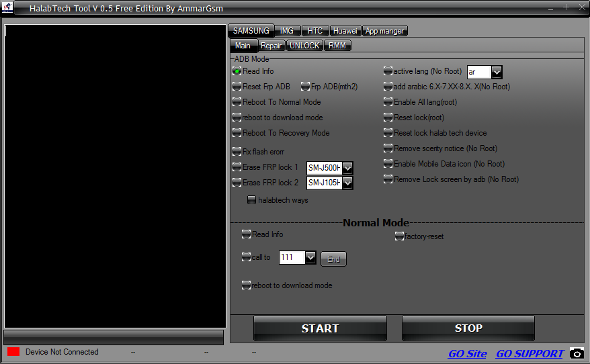Click the START button
The height and width of the screenshot is (364, 590).
tap(321, 328)
